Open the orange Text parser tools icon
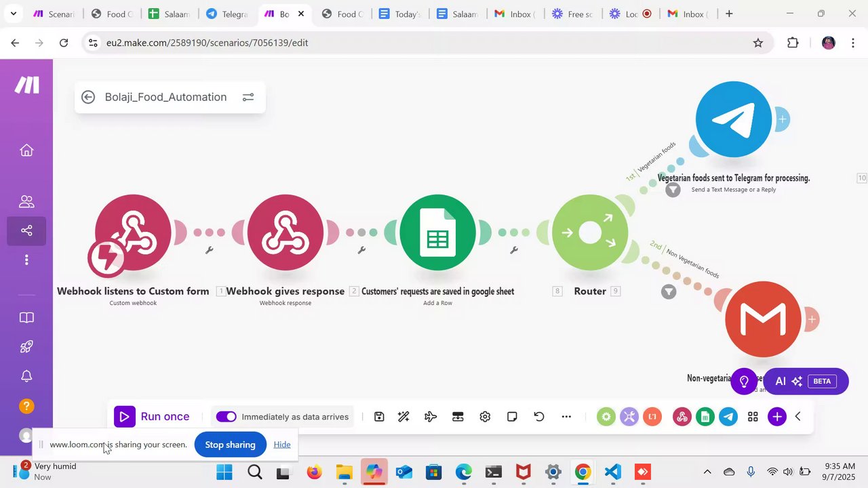 pyautogui.click(x=652, y=417)
